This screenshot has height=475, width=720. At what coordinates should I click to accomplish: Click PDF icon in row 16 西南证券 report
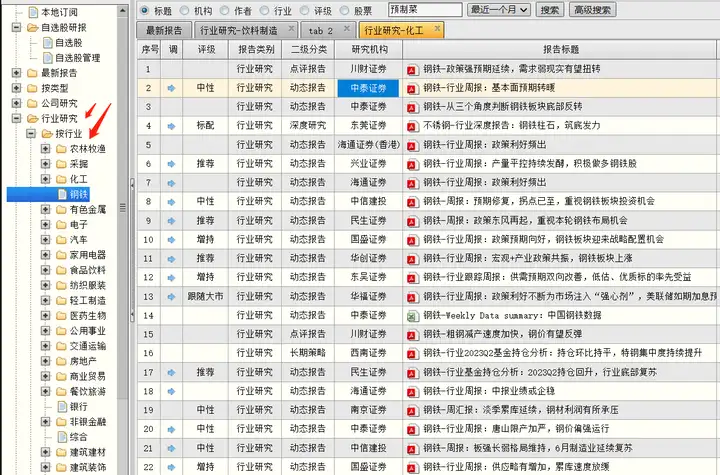tap(412, 354)
